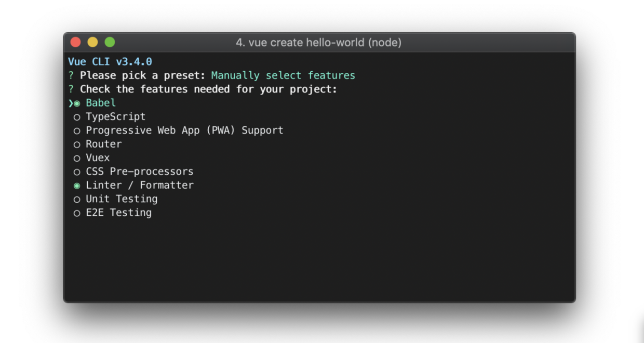Click the 'Manually select features' preset answer
The image size is (644, 343).
(x=283, y=75)
